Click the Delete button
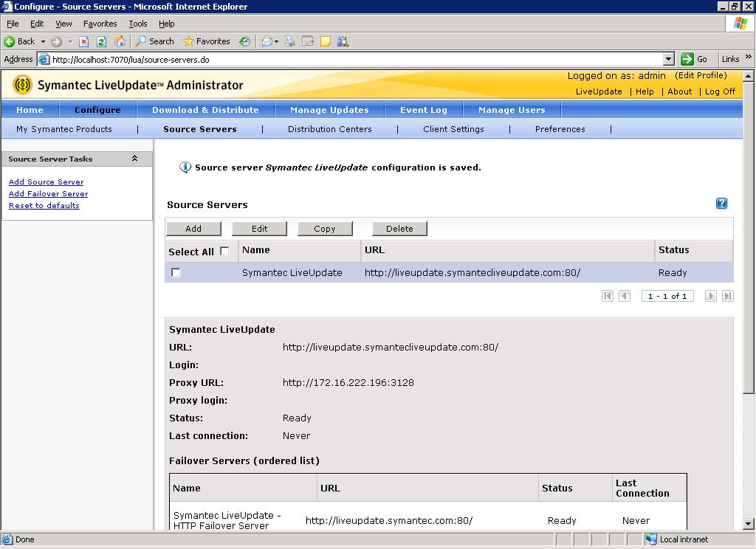756x549 pixels. pos(399,229)
